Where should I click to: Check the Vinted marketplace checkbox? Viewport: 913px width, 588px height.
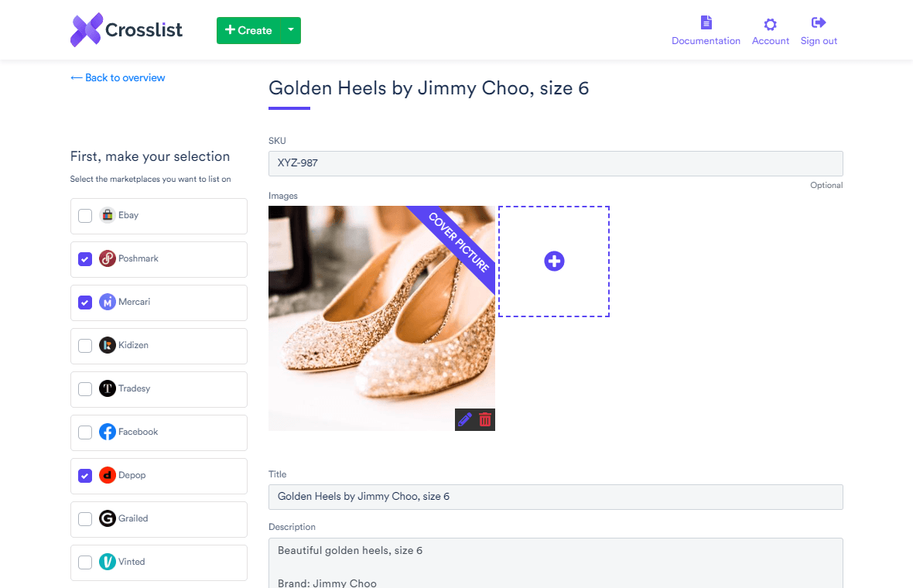85,562
